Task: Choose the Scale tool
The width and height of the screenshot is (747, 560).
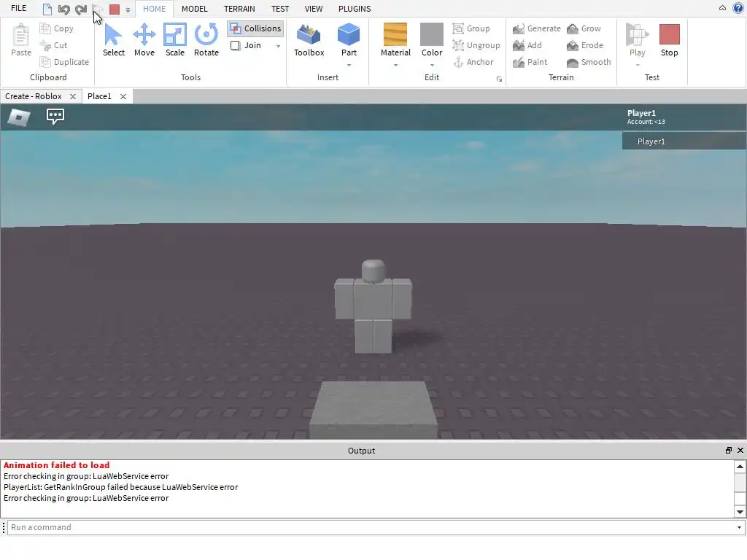Action: click(175, 40)
